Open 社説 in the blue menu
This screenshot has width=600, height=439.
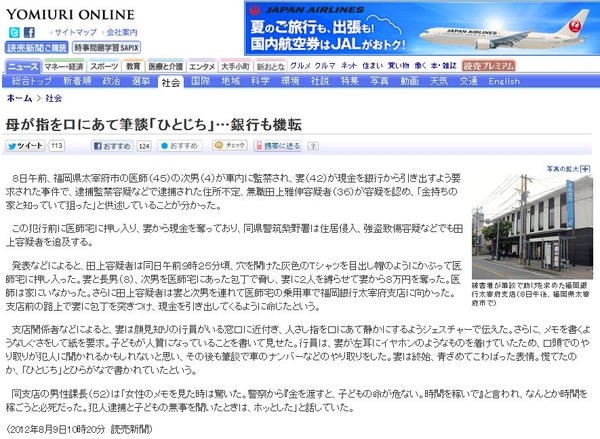pyautogui.click(x=320, y=81)
